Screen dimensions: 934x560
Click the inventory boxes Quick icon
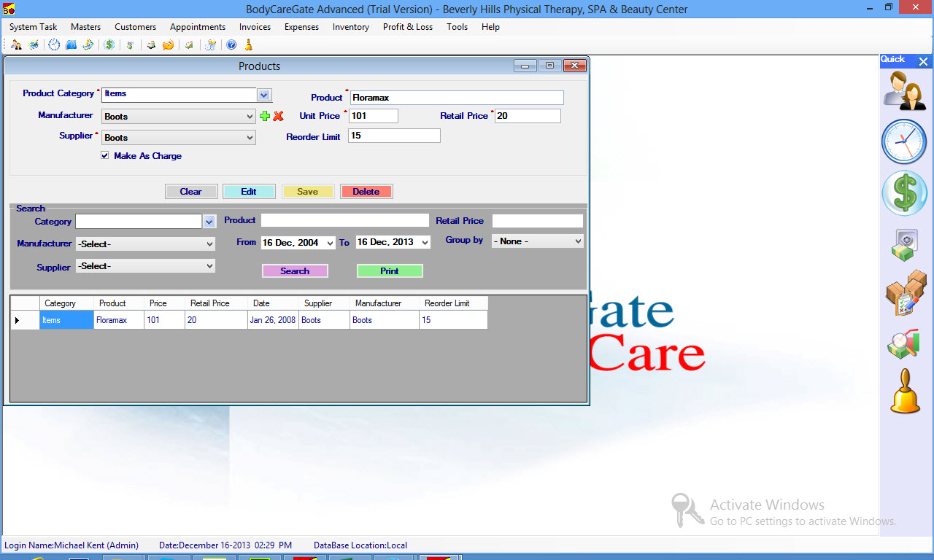pos(905,293)
